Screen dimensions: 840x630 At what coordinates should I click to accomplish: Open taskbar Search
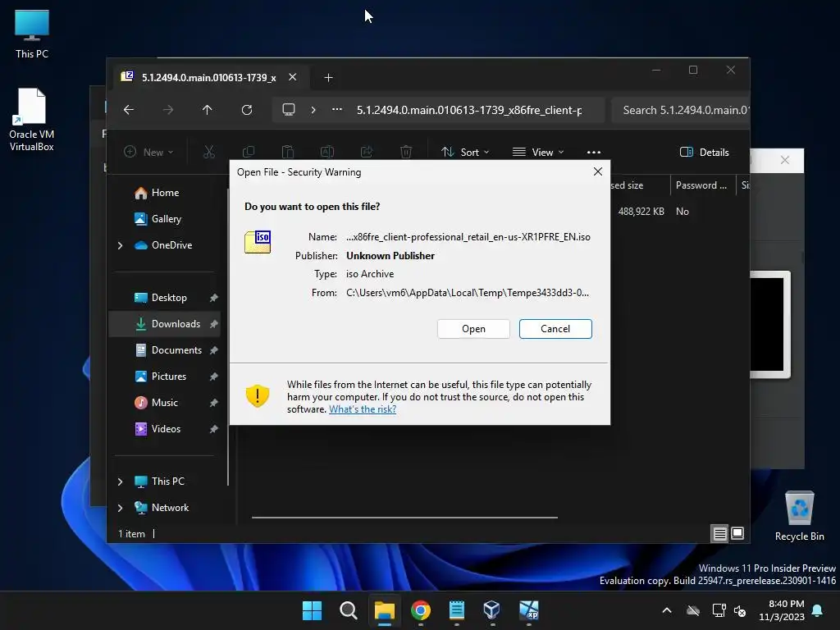pyautogui.click(x=348, y=610)
